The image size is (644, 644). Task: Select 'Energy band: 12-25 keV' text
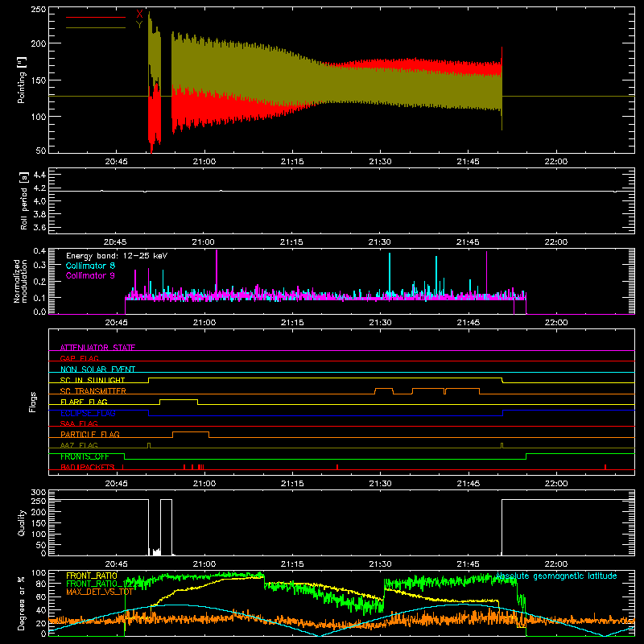[117, 256]
